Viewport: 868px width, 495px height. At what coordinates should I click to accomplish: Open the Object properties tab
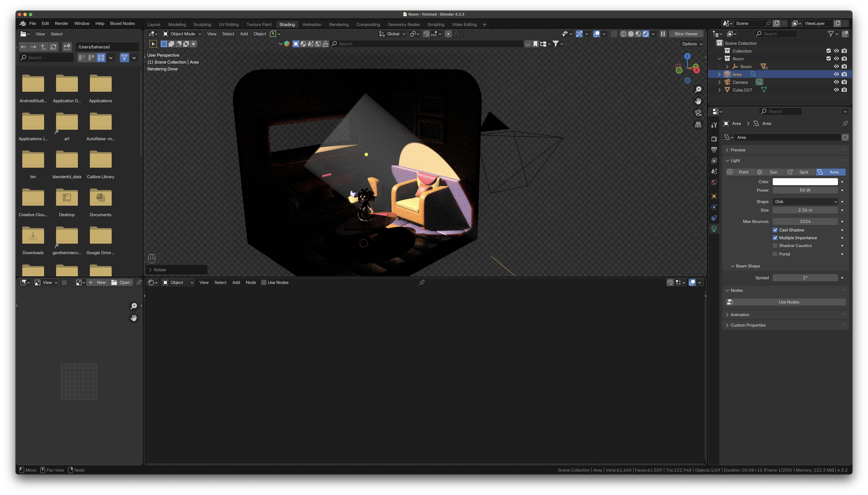tap(714, 196)
